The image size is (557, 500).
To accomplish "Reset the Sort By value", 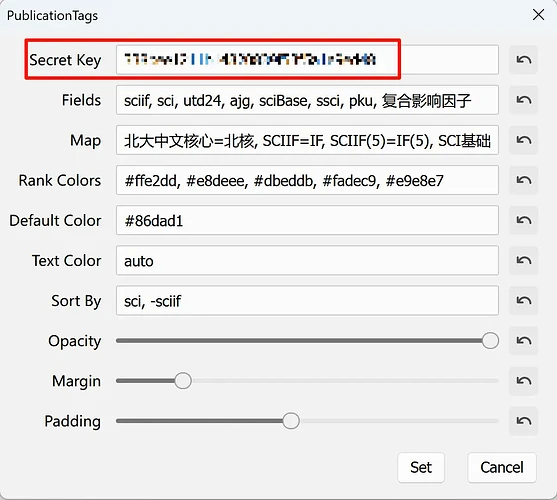I will click(523, 301).
